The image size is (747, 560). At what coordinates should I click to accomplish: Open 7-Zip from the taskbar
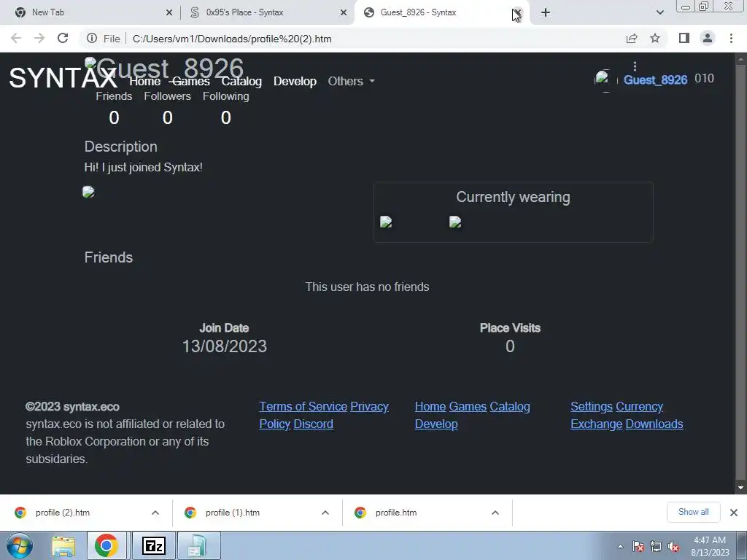[x=154, y=545]
